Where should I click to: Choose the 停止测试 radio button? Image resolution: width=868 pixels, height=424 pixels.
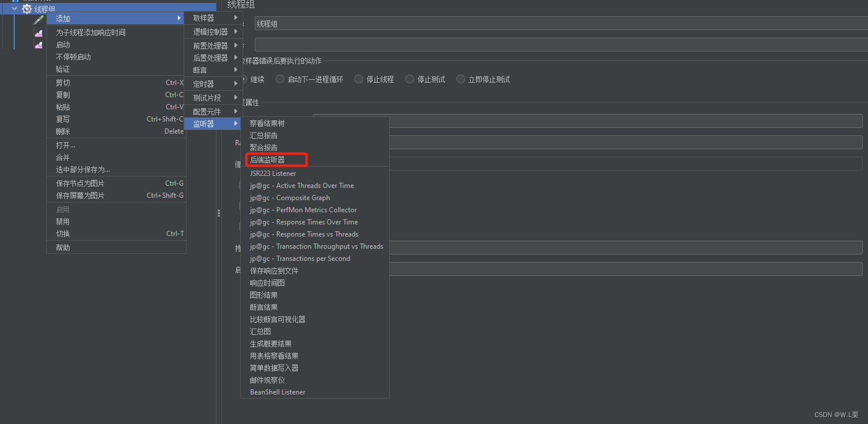click(x=410, y=79)
